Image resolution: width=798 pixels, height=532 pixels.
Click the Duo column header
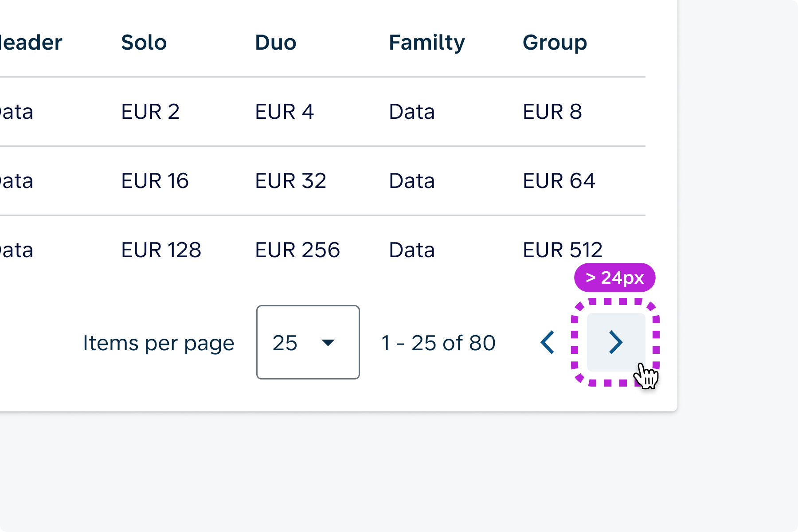276,43
